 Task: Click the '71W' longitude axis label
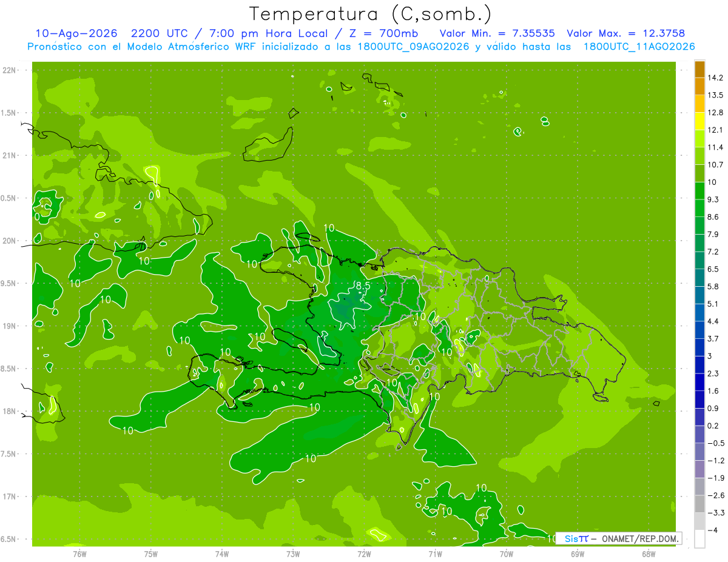[435, 554]
